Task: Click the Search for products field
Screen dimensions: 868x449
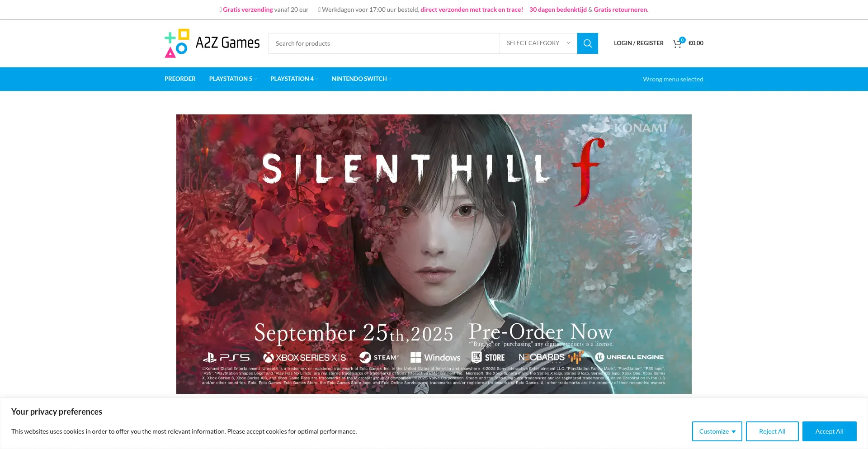Action: (384, 43)
